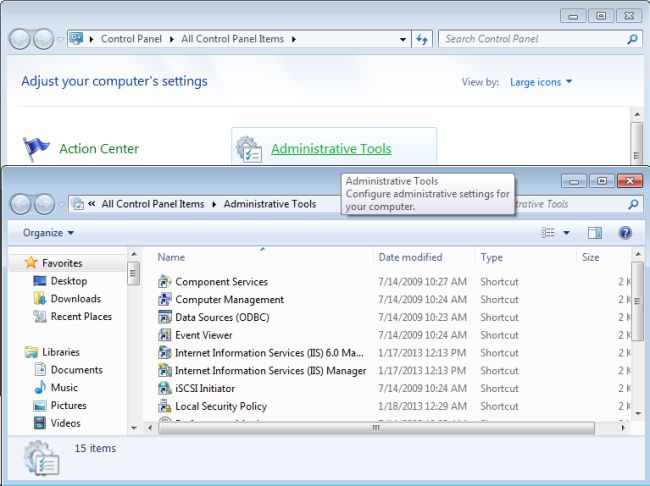Click the Downloads folder icon
This screenshot has height=486, width=650.
coord(39,299)
